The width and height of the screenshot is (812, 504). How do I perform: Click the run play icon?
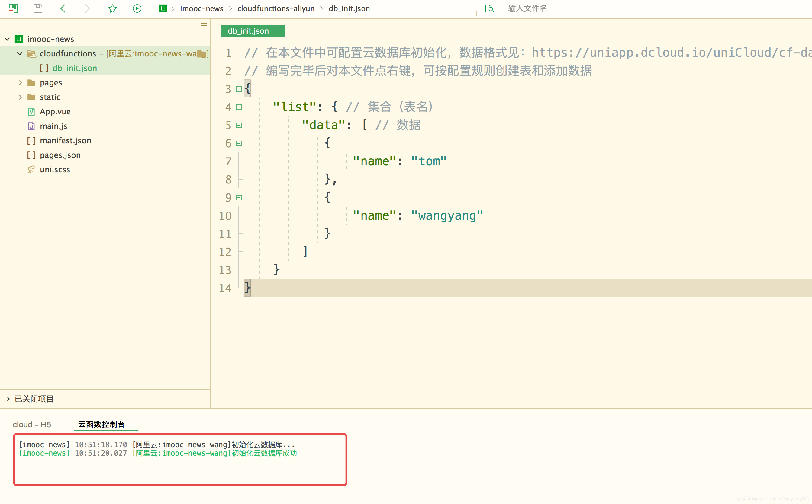[x=137, y=8]
